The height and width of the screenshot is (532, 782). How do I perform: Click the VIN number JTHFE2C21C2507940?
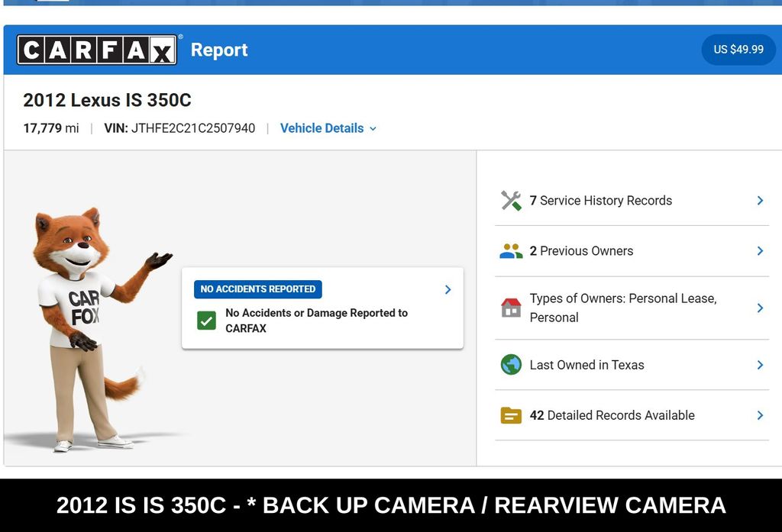[193, 128]
